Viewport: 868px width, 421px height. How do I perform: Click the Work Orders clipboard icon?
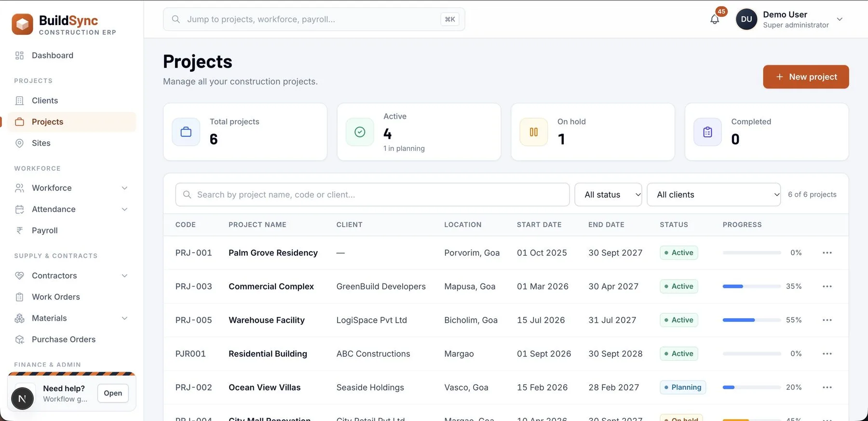pyautogui.click(x=19, y=297)
